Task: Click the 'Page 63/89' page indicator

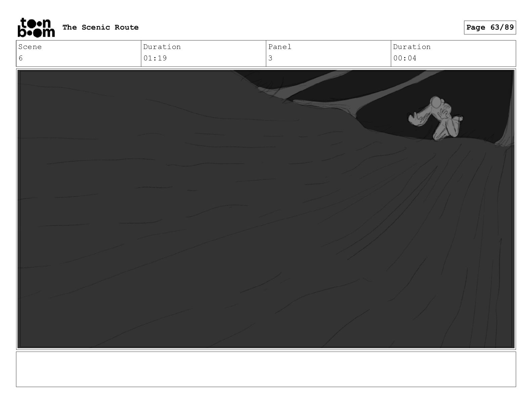Action: 490,27
